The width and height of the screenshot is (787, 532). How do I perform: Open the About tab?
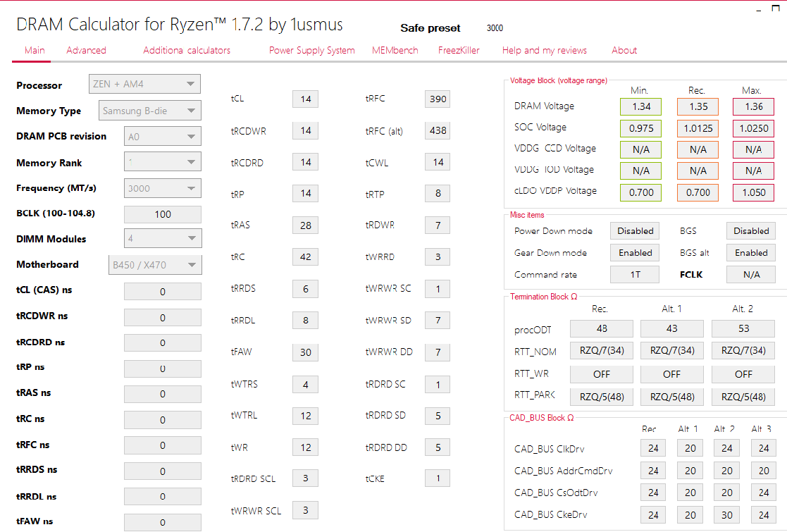click(x=624, y=50)
